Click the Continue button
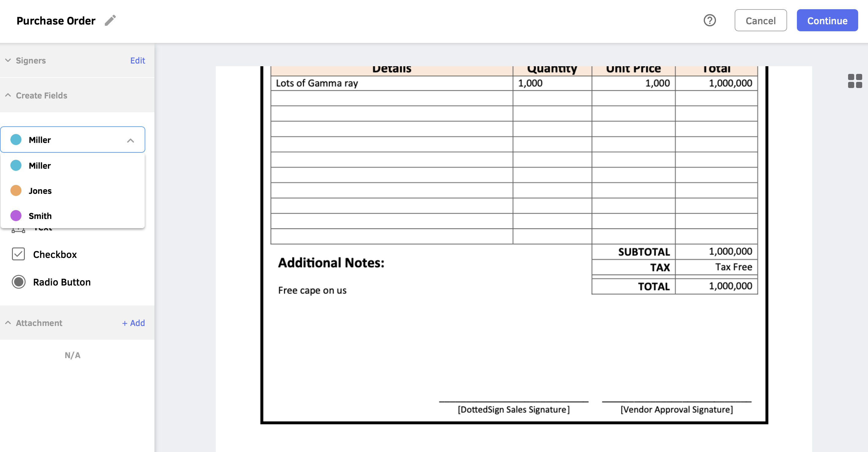Viewport: 868px width, 452px height. point(827,21)
